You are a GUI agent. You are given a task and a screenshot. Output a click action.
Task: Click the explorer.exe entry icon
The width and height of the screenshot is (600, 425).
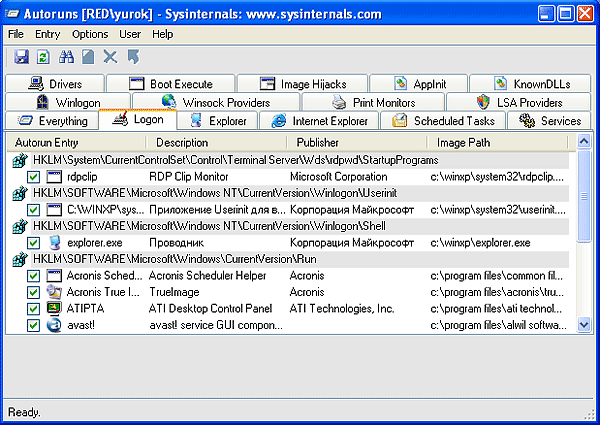(x=54, y=243)
